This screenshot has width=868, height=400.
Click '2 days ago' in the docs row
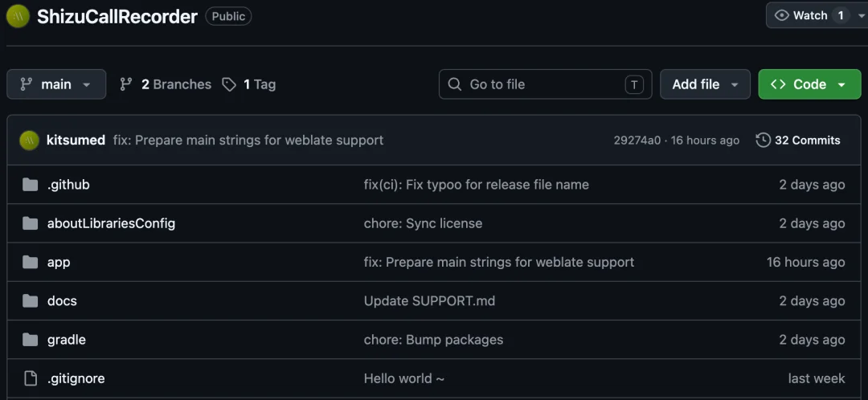click(812, 301)
